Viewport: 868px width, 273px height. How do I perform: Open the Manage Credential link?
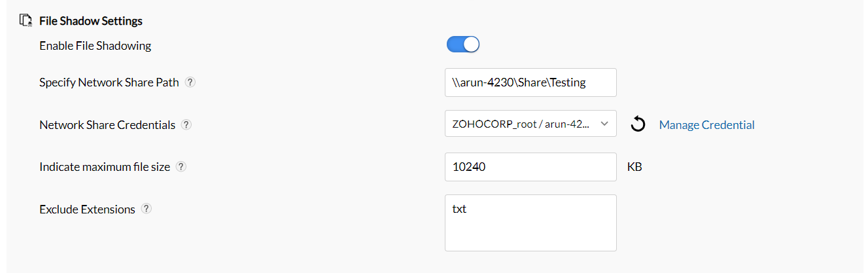pos(706,124)
